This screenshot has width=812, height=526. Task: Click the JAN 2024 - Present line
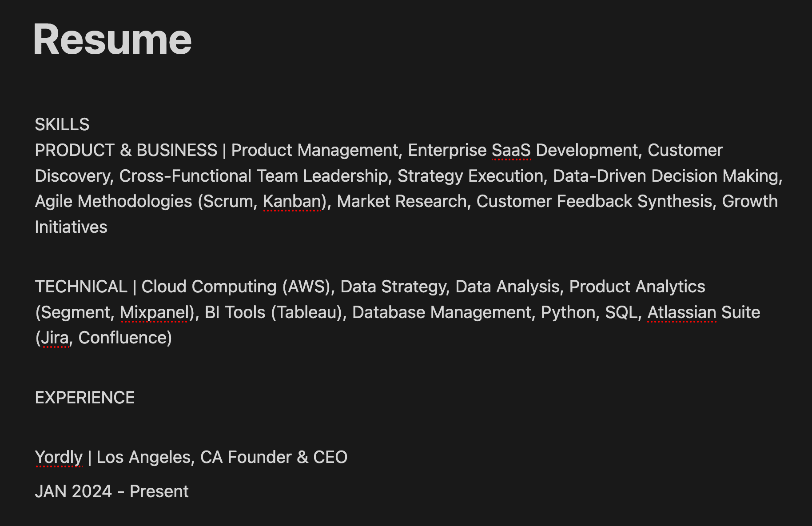[112, 491]
